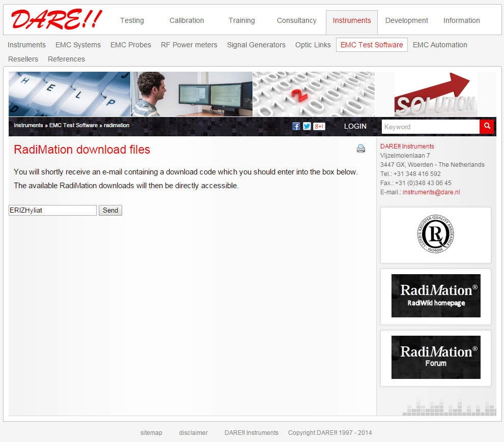Click the download code input box
The image size is (504, 442).
[x=52, y=210]
